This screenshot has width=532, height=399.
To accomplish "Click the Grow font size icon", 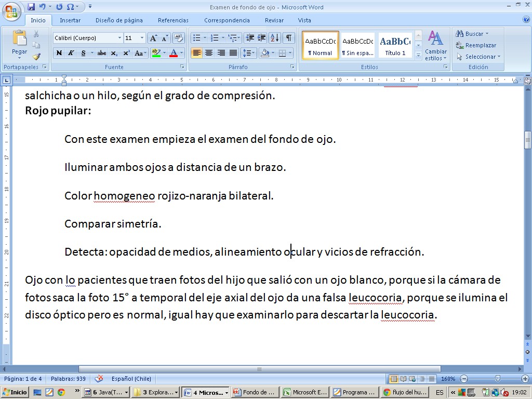I will click(153, 38).
